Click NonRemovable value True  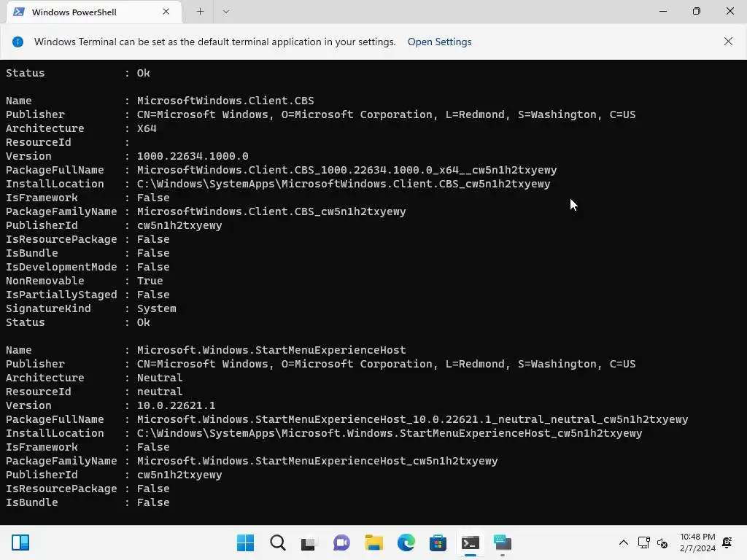tap(150, 281)
